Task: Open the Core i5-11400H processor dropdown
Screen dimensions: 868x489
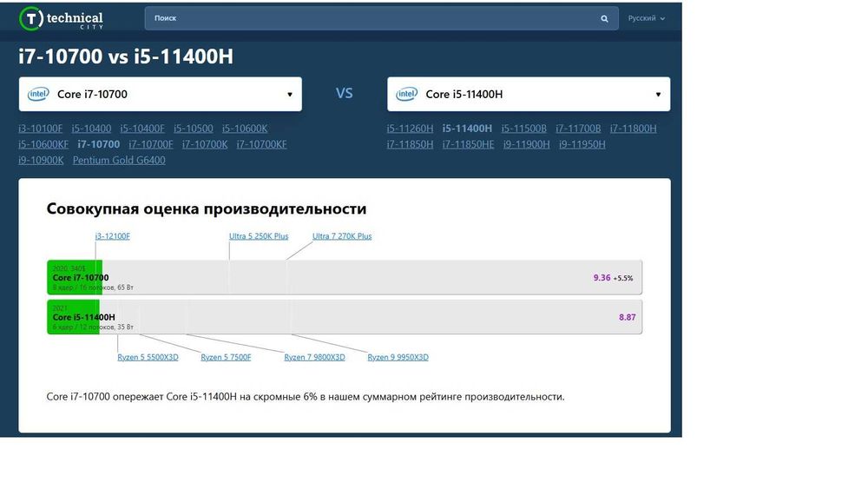Action: tap(529, 94)
